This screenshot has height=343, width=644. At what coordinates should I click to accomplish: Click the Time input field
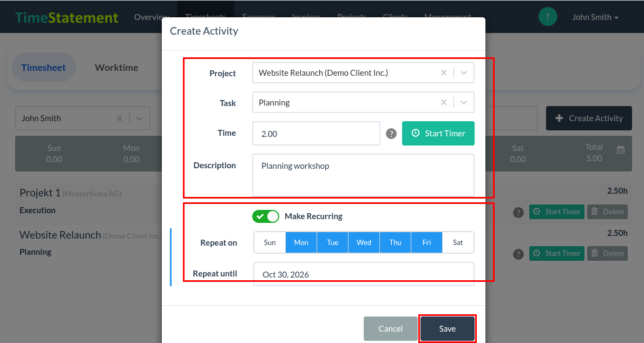tap(316, 134)
